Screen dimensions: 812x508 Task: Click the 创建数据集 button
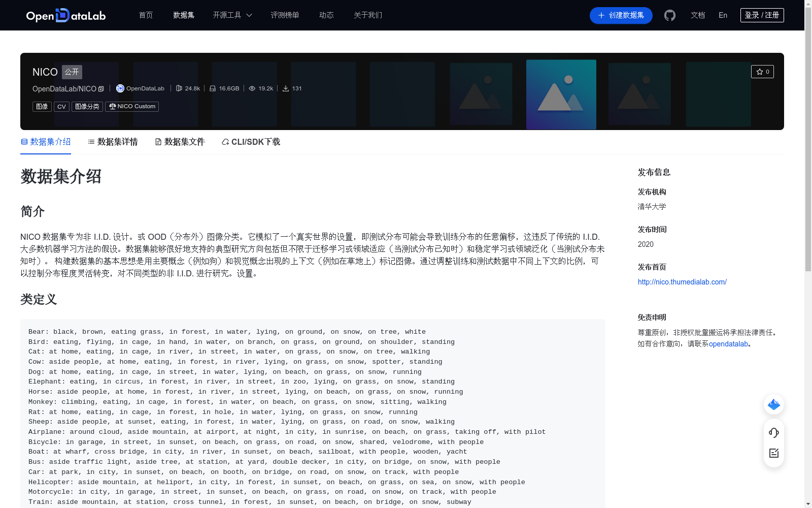621,15
